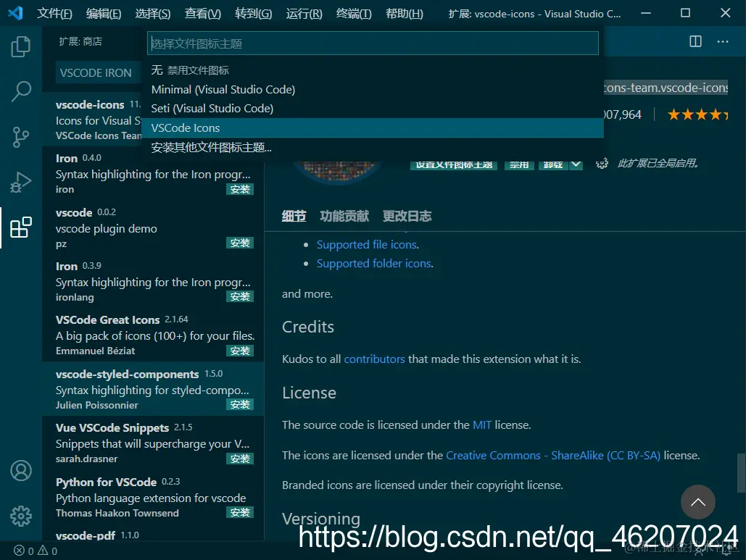
Task: Install Python for VSCode extension
Action: click(240, 512)
